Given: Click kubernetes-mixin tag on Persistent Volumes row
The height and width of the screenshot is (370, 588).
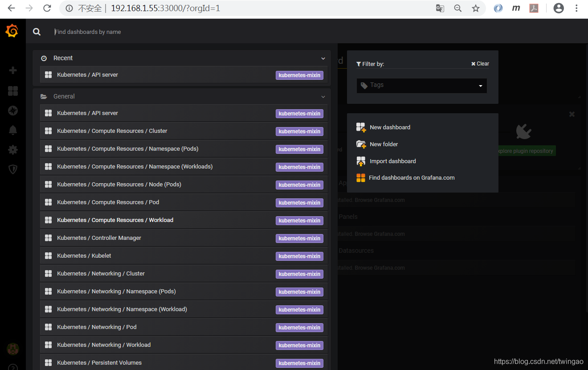Looking at the screenshot, I should 299,363.
